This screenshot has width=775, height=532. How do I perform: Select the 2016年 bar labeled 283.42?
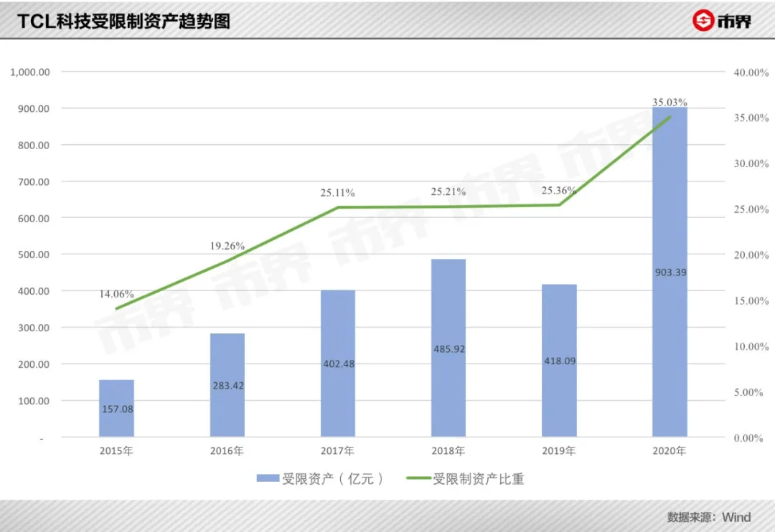tap(227, 385)
